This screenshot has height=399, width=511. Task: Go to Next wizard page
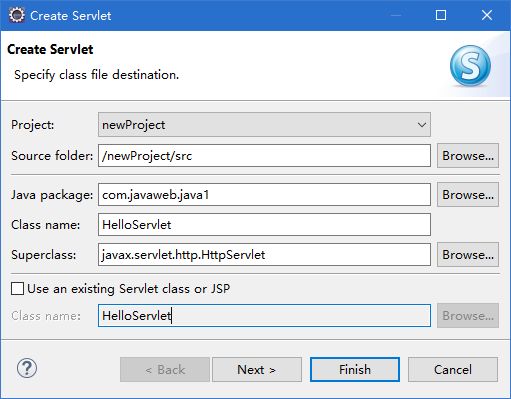[x=257, y=370]
